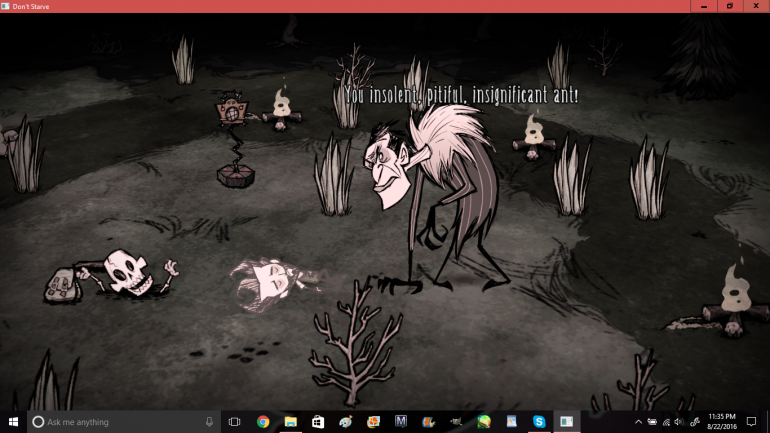Expand the hidden system tray icons chevron
This screenshot has width=770, height=433.
tap(638, 422)
